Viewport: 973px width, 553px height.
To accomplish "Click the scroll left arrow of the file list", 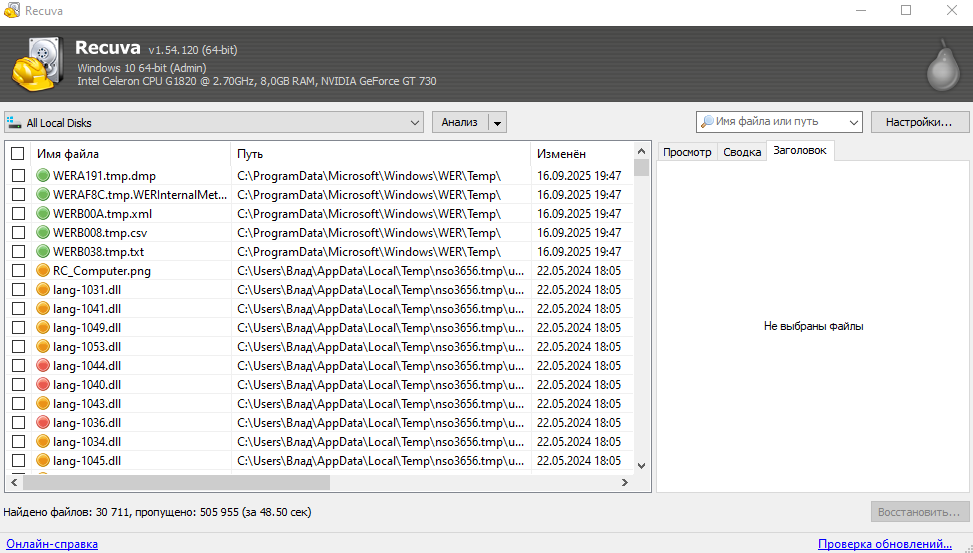I will (14, 482).
